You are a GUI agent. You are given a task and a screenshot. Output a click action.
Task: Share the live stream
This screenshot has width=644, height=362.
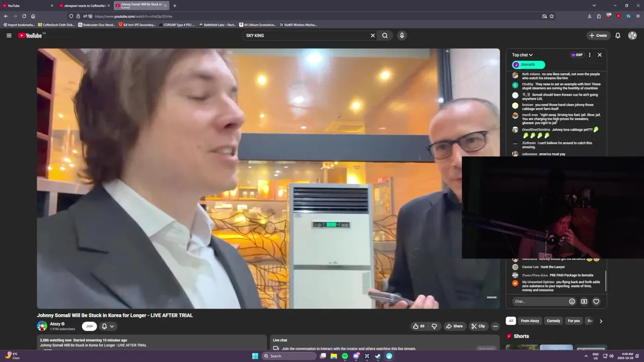(x=454, y=326)
